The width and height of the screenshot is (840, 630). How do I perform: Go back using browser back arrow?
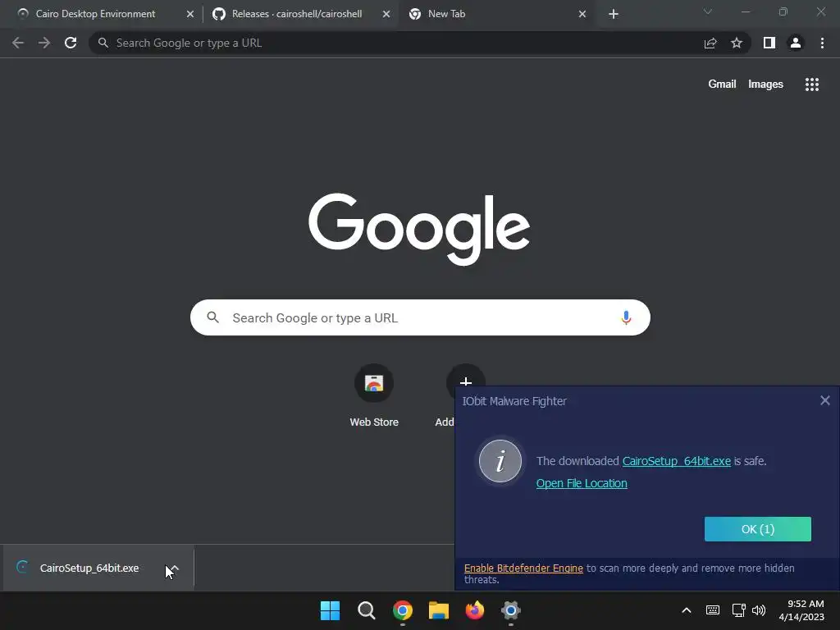click(x=18, y=43)
